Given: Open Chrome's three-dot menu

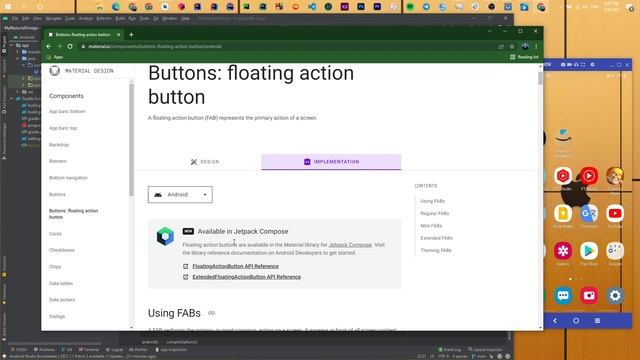Looking at the screenshot, I should pos(536,47).
